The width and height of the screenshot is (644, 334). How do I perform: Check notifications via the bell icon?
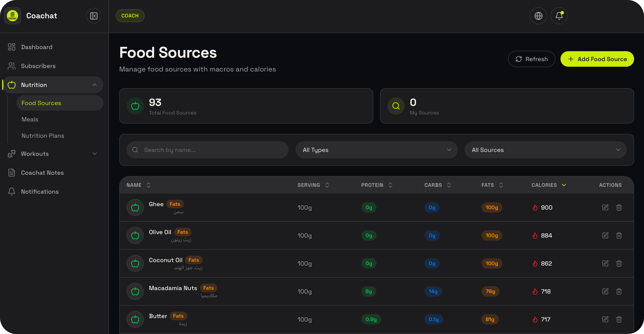pyautogui.click(x=559, y=15)
